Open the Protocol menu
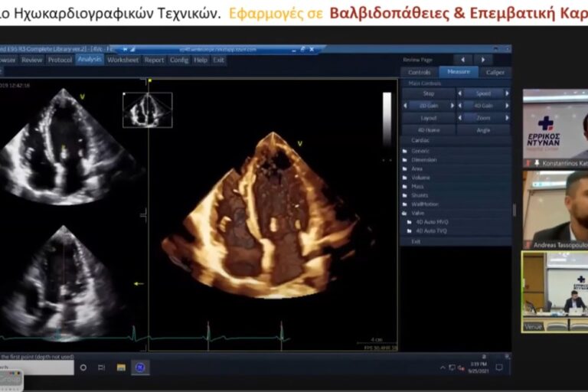Screen dimensions: 588x392 click(60, 60)
